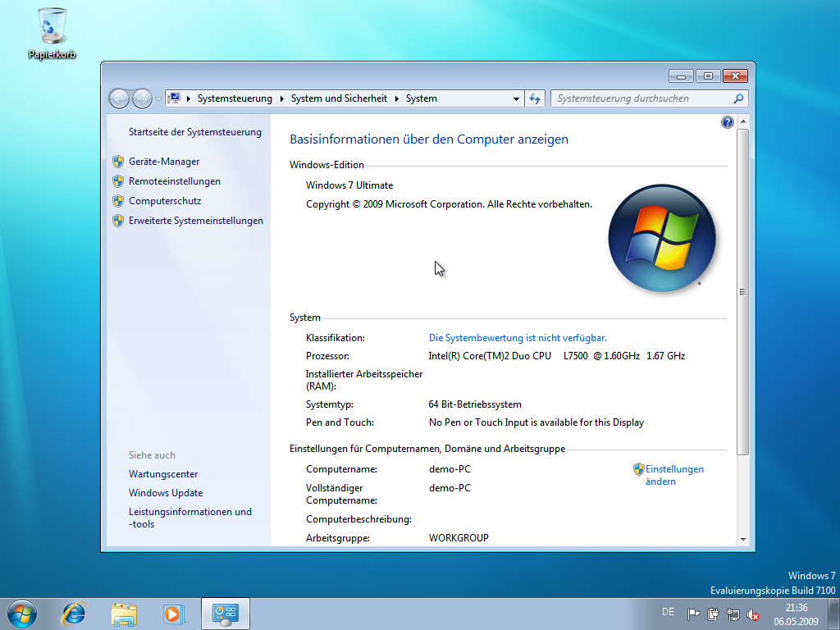Open Leistungsinformationen und -tools link

190,518
